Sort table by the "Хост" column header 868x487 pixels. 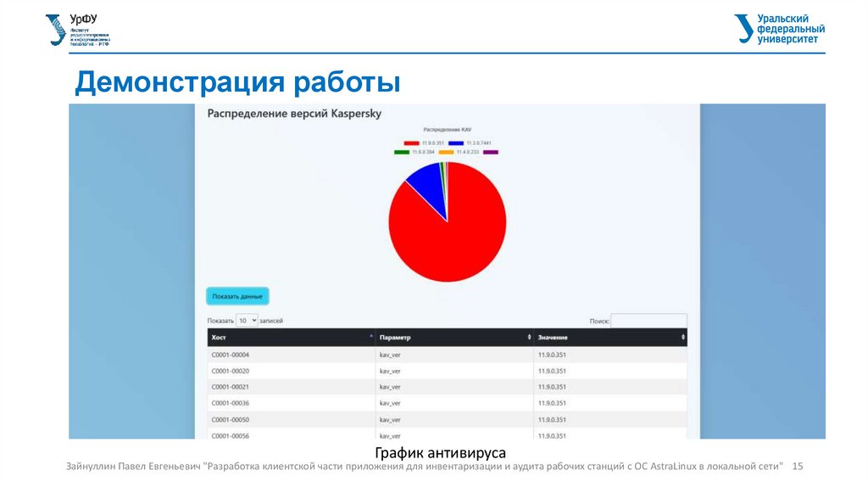pyautogui.click(x=292, y=338)
